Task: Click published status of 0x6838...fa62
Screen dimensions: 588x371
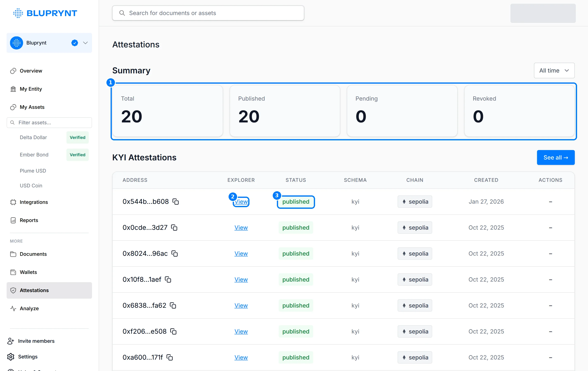Action: click(296, 305)
